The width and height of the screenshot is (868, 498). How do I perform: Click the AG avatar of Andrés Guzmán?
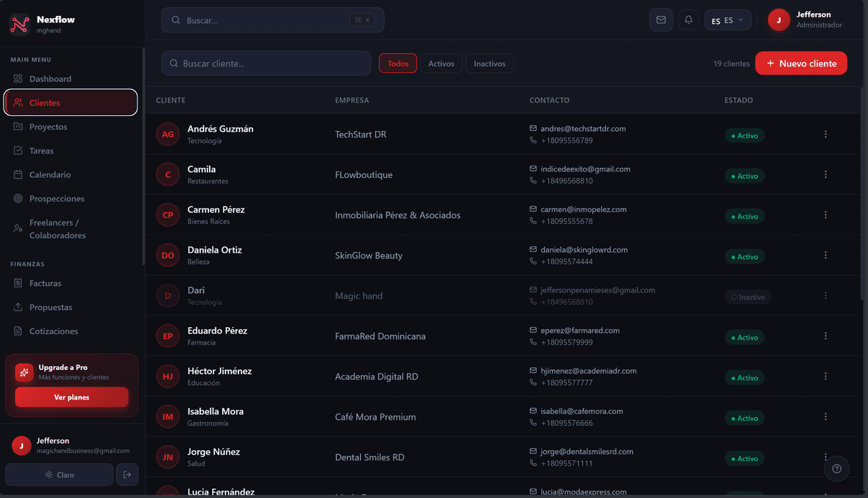point(168,134)
